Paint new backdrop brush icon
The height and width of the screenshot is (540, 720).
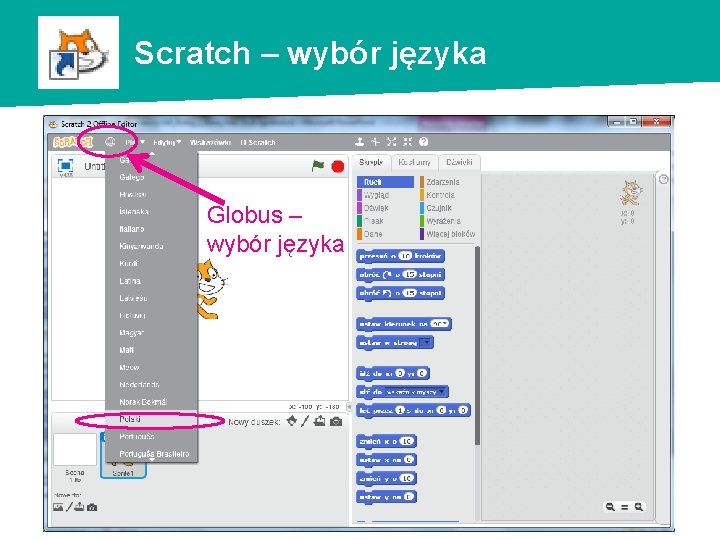(x=69, y=507)
